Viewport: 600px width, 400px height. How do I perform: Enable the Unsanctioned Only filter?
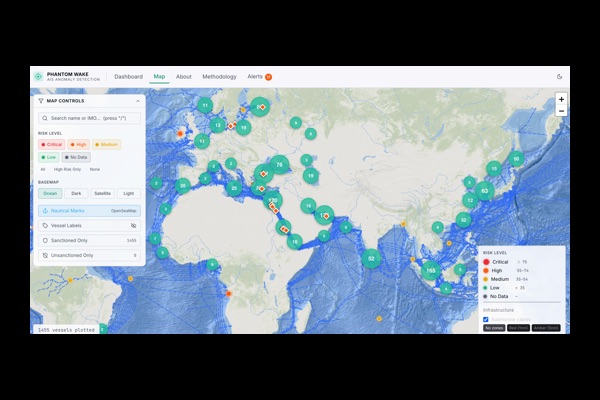click(x=88, y=255)
